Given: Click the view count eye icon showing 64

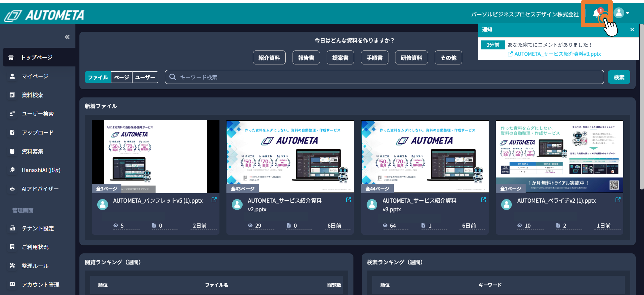Looking at the screenshot, I should 385,225.
